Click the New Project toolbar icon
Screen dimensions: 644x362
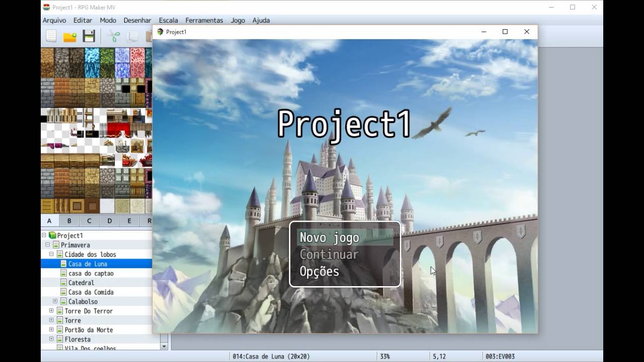(x=51, y=36)
